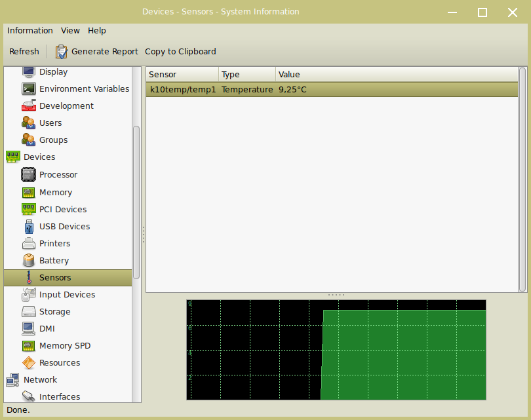Open the Interfaces entry
The width and height of the screenshot is (531, 420).
coord(60,396)
